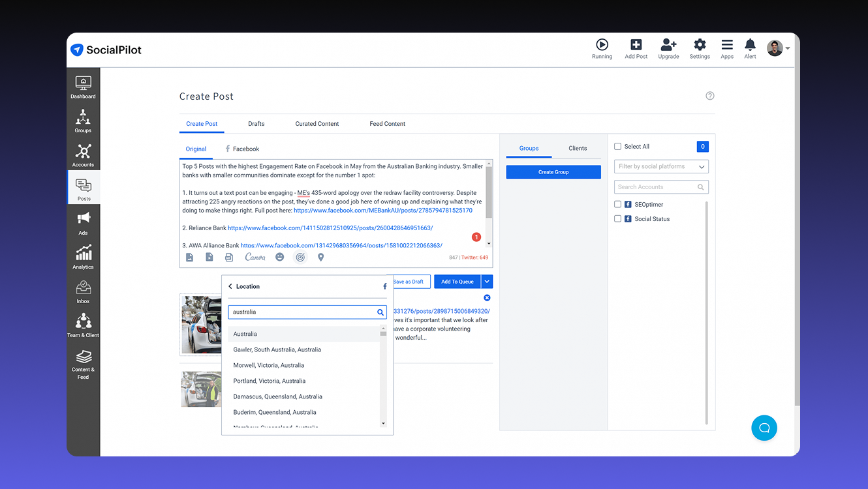Viewport: 868px width, 489px height.
Task: Open the emoji picker
Action: pos(280,258)
